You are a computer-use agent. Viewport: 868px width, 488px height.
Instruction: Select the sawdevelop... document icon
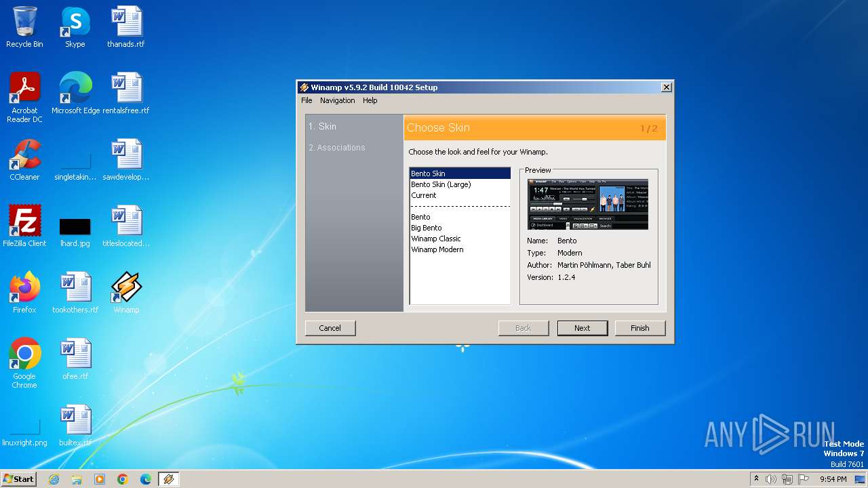125,160
